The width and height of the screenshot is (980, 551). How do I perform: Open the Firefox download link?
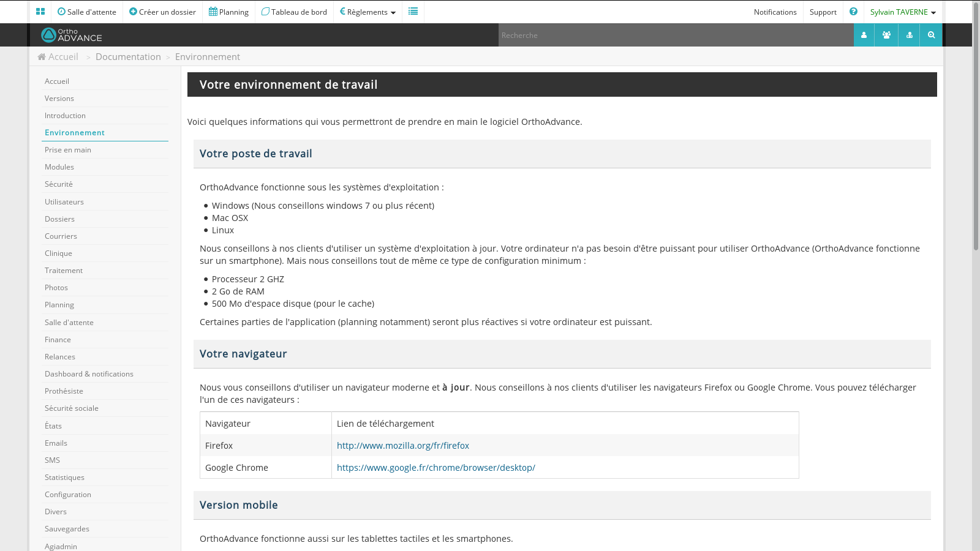pos(403,446)
